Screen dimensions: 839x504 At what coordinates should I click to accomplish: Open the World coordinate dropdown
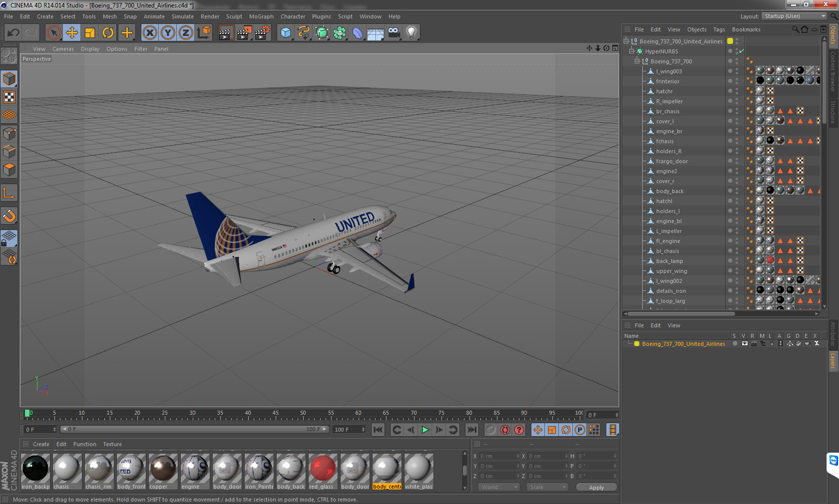pyautogui.click(x=499, y=487)
